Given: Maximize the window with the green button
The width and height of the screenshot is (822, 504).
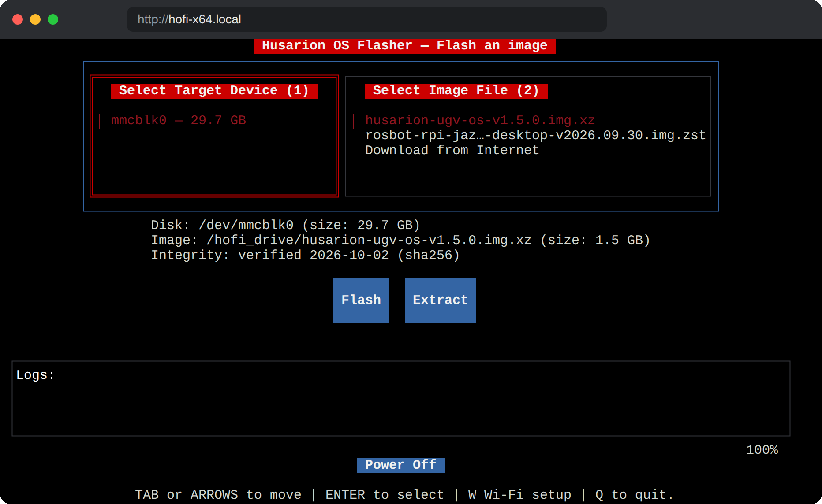Looking at the screenshot, I should [x=53, y=19].
